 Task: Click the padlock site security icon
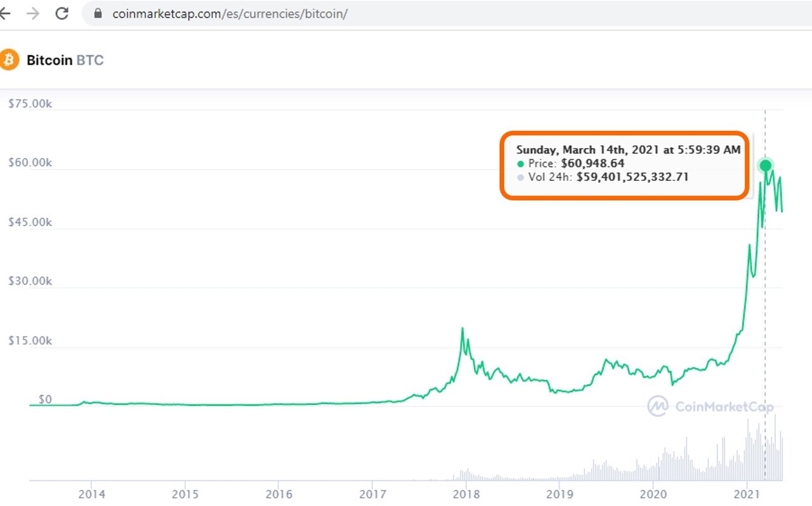click(x=98, y=13)
